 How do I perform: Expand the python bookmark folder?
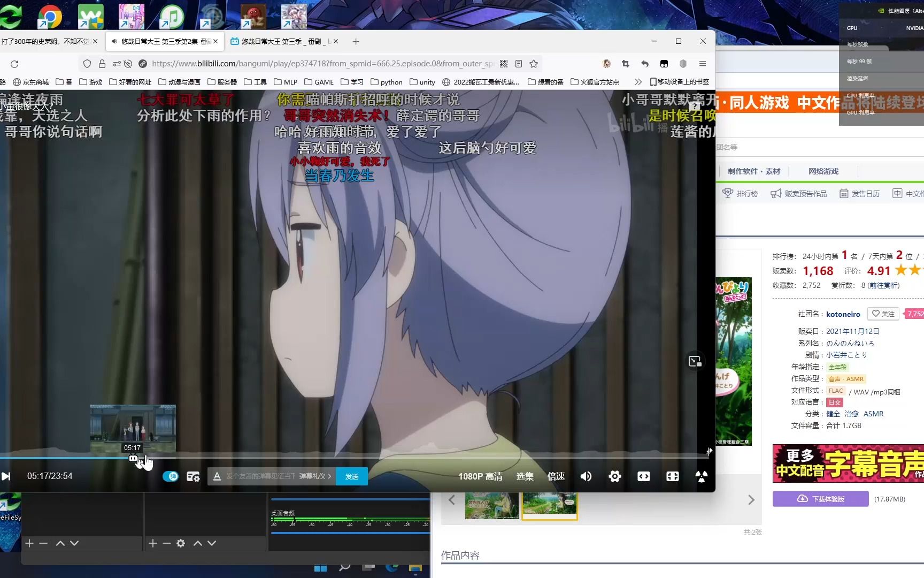click(386, 82)
